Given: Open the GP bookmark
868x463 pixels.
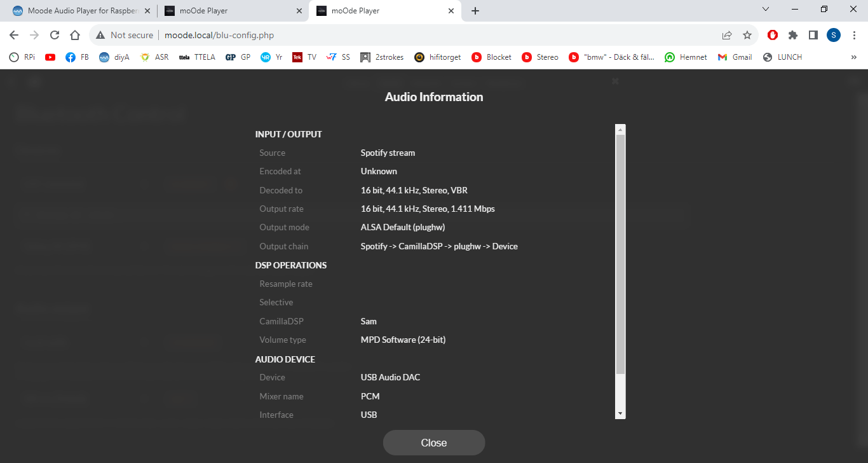Looking at the screenshot, I should point(238,57).
